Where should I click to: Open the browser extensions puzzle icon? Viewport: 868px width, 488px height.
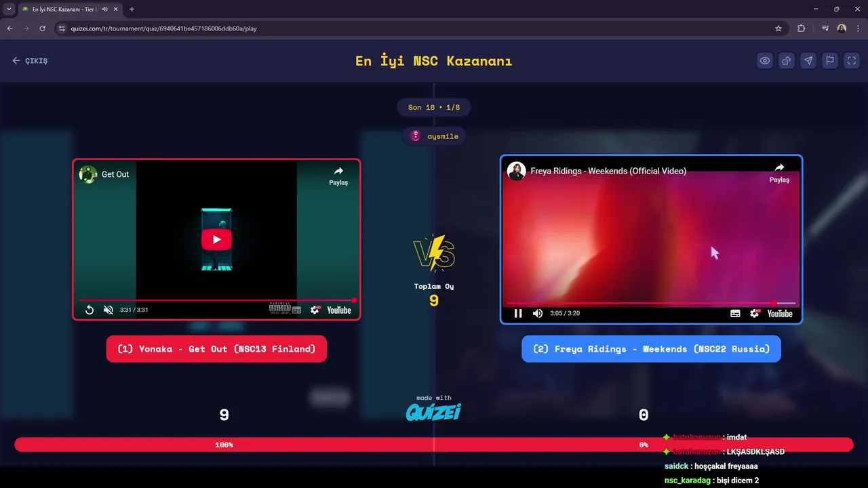tap(802, 28)
